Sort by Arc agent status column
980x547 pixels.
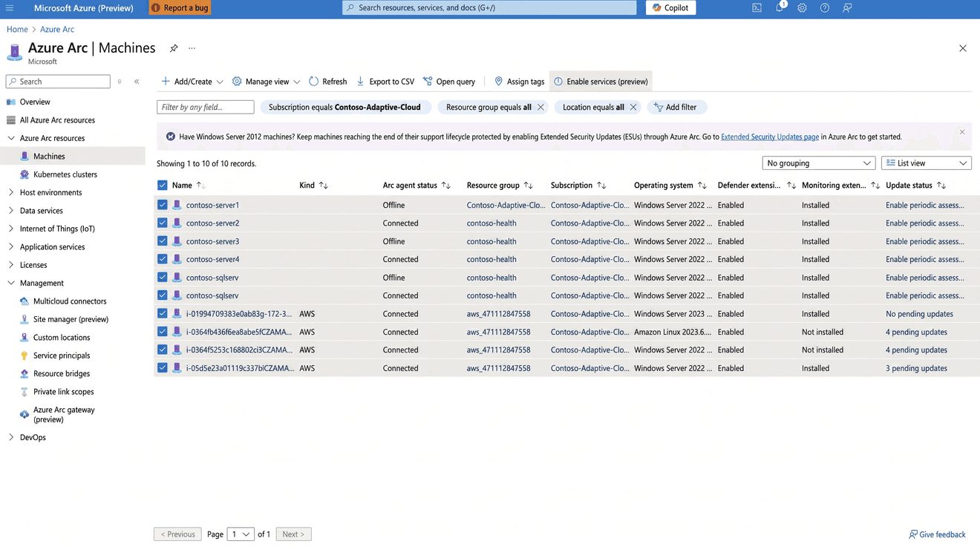(445, 186)
